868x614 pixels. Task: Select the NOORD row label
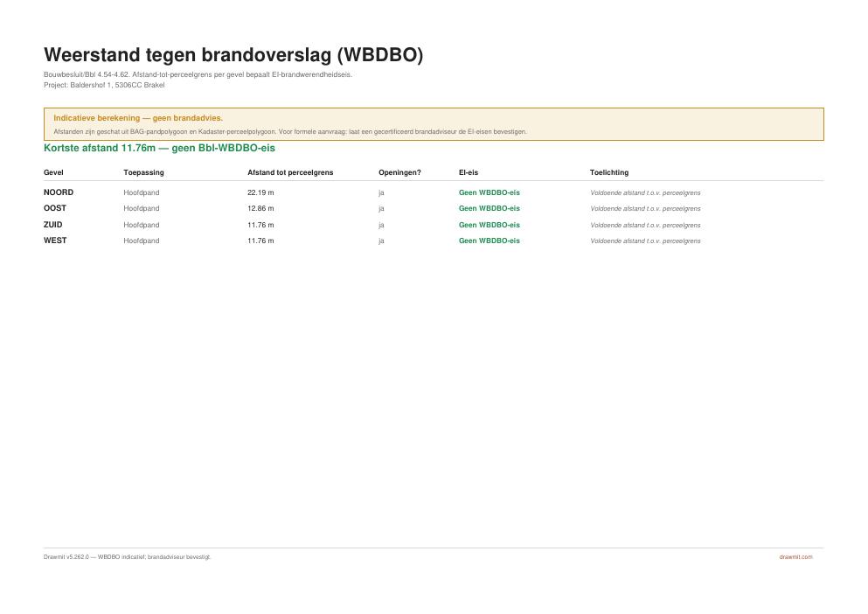[x=59, y=192]
